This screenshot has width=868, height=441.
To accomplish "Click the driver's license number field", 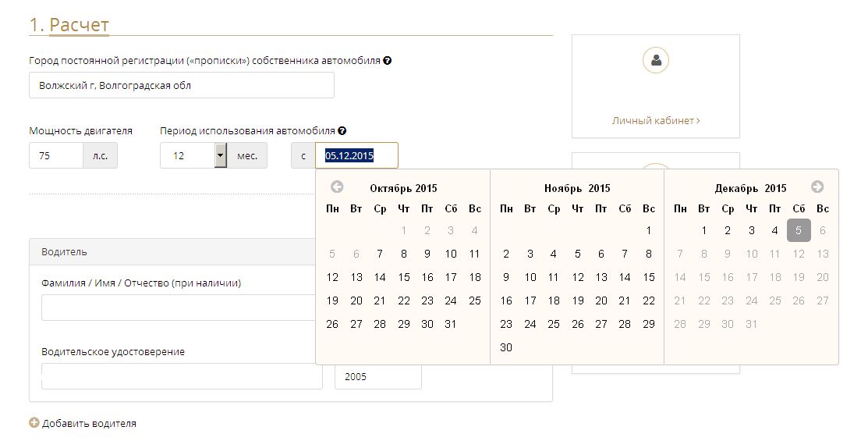I will (x=181, y=376).
